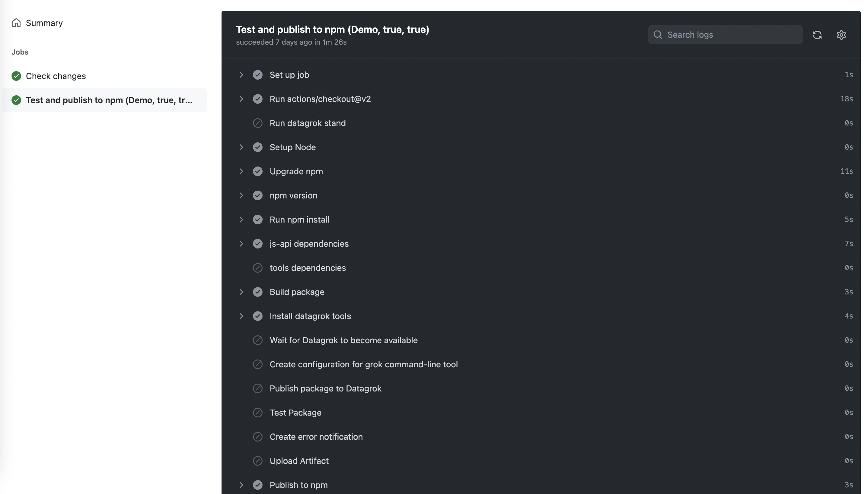Expand the Run actions/checkout@v2 step

point(241,99)
